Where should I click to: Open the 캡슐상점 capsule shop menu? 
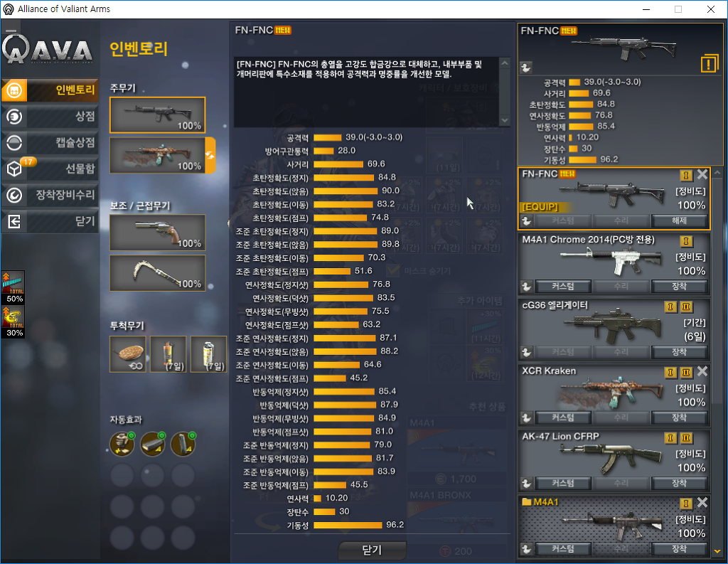tap(50, 143)
